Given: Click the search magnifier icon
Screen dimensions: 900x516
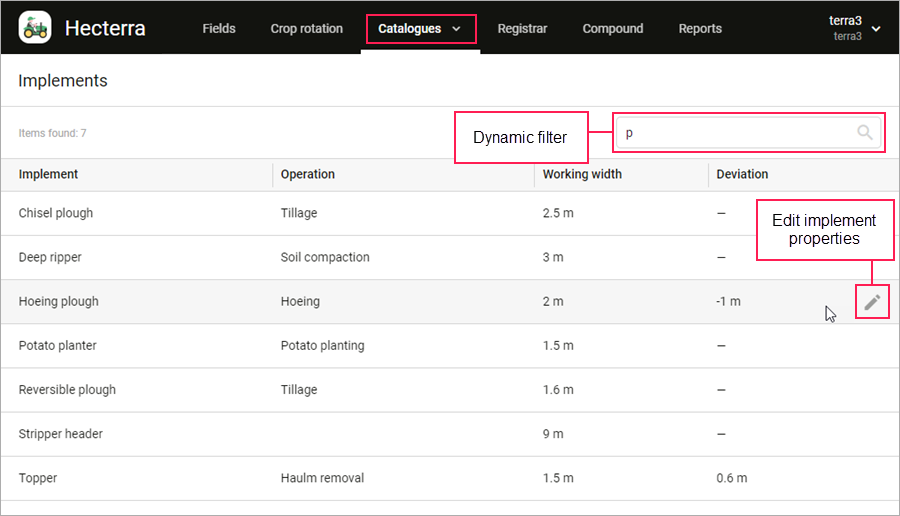Looking at the screenshot, I should [x=865, y=133].
